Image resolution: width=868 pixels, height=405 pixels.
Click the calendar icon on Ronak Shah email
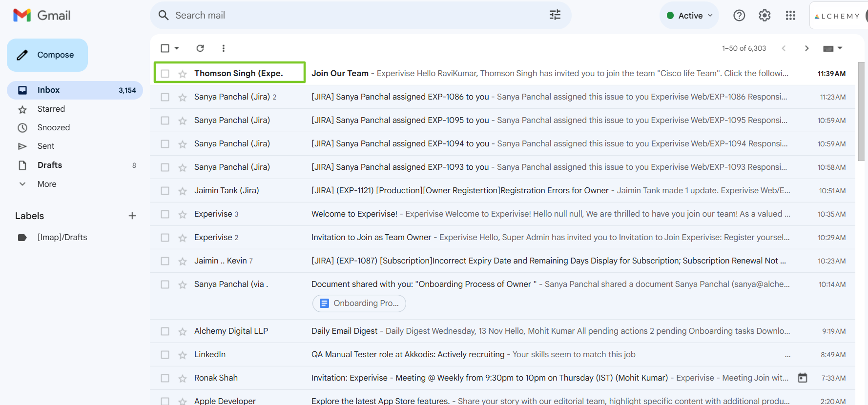pyautogui.click(x=803, y=378)
